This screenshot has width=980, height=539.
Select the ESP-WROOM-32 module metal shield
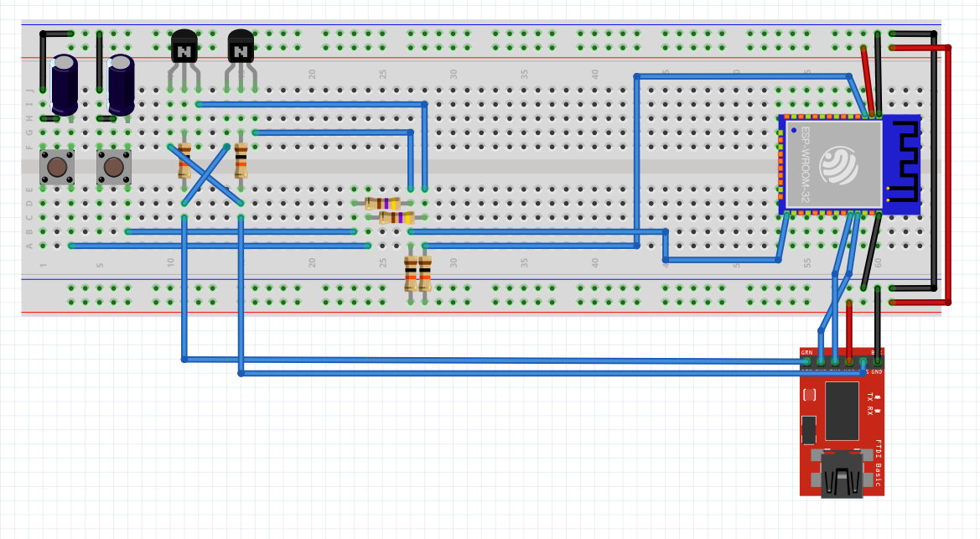click(833, 164)
